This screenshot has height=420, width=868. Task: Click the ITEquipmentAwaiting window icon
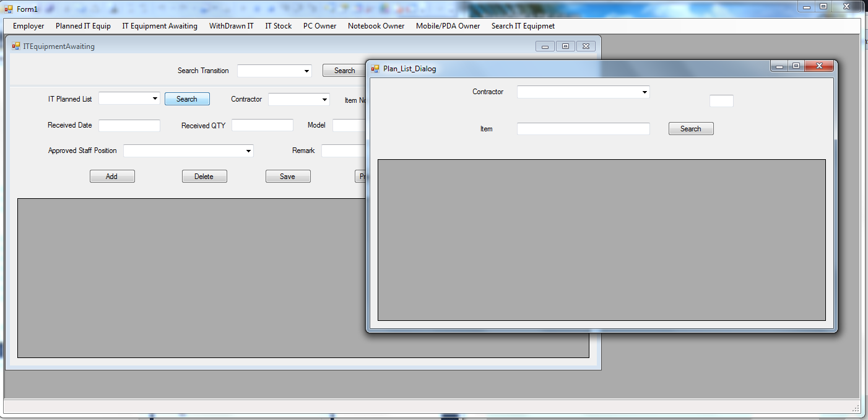(x=16, y=46)
